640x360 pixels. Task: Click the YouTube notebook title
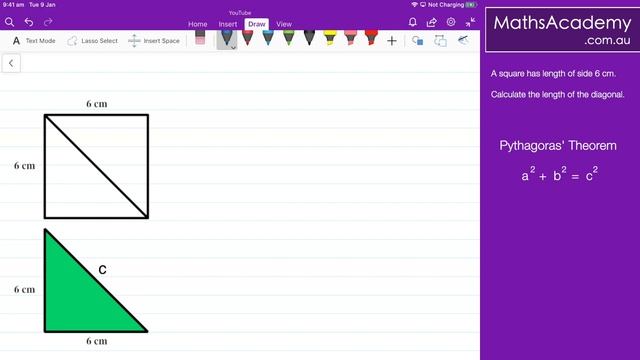coord(240,13)
